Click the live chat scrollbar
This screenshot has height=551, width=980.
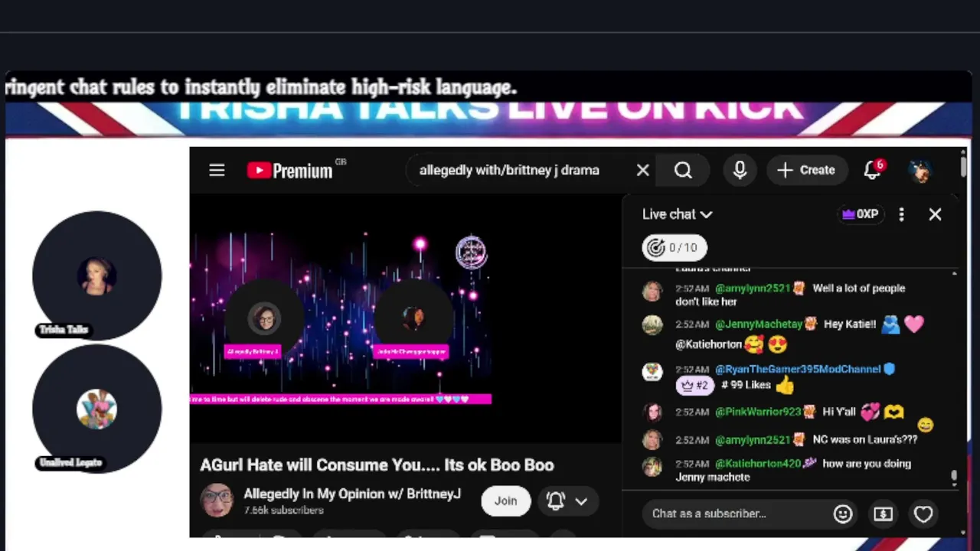click(954, 375)
